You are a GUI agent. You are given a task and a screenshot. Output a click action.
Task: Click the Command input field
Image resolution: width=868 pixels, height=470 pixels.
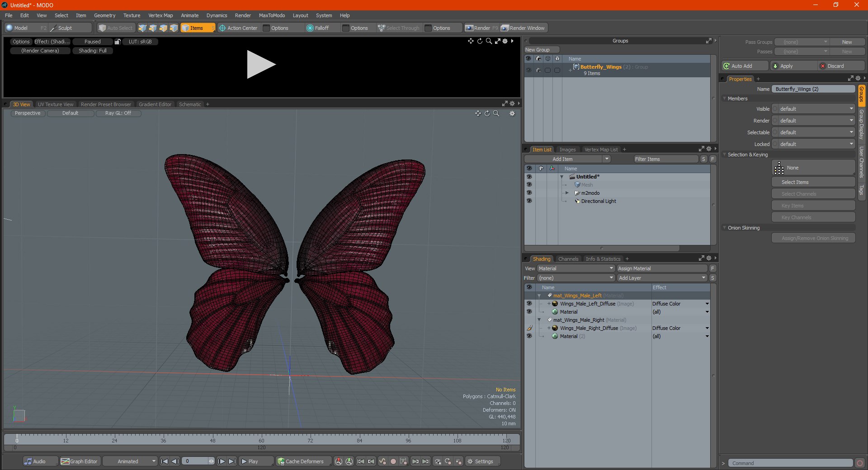pos(790,463)
